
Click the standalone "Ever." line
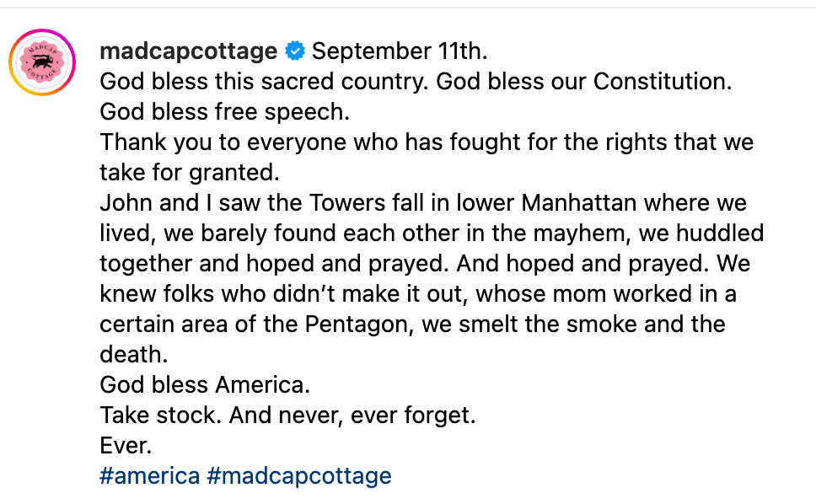tap(126, 445)
